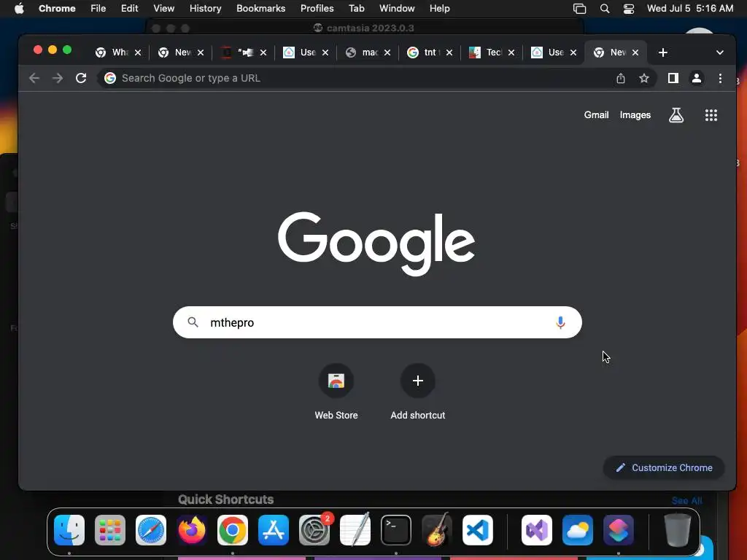Start voice search with microphone
The width and height of the screenshot is (747, 560).
(560, 322)
